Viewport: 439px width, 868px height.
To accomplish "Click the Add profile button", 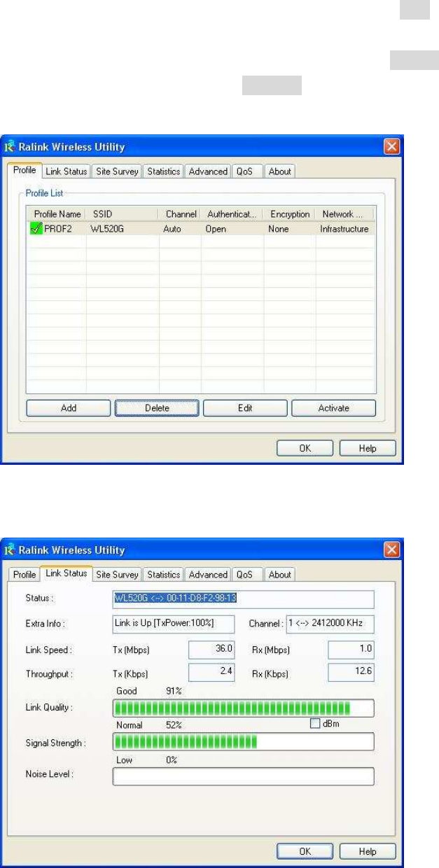I will click(69, 408).
